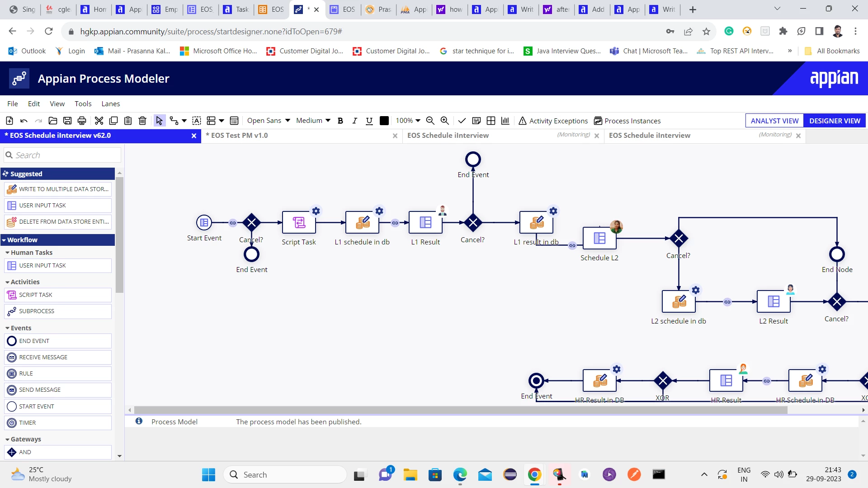Print the process model
This screenshot has width=868, height=488.
tap(82, 121)
